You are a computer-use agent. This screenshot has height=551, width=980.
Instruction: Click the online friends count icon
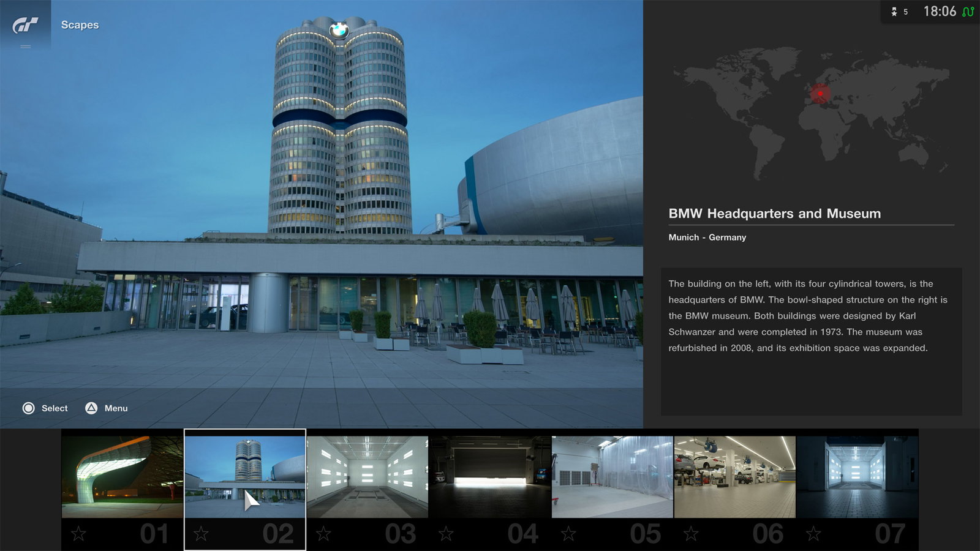coord(894,12)
